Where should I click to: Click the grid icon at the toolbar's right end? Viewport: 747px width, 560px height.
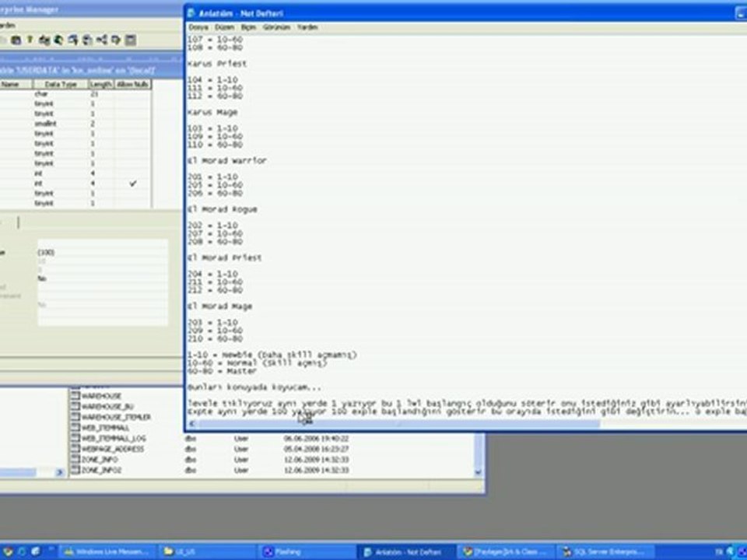pos(131,40)
